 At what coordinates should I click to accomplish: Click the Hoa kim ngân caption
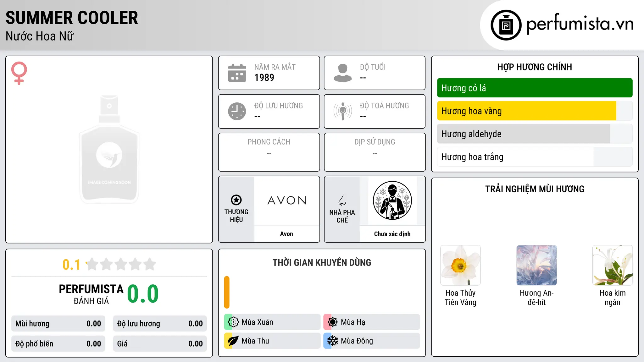coord(612,298)
